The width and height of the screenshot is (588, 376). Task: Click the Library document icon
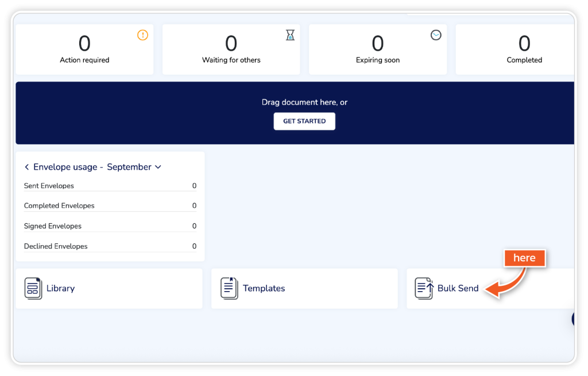pyautogui.click(x=33, y=288)
